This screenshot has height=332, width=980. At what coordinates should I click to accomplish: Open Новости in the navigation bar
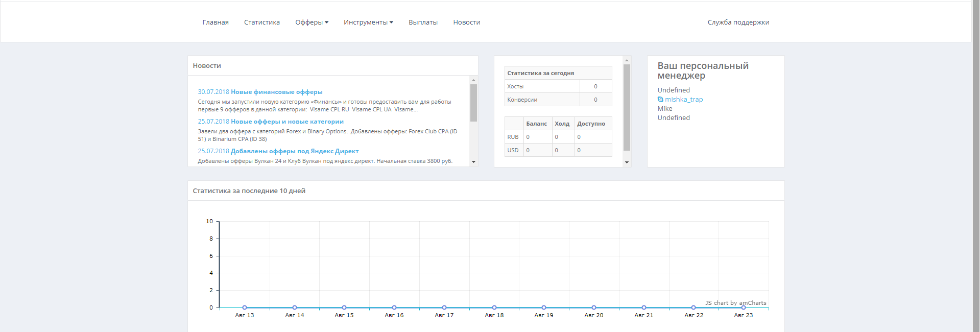pos(466,22)
